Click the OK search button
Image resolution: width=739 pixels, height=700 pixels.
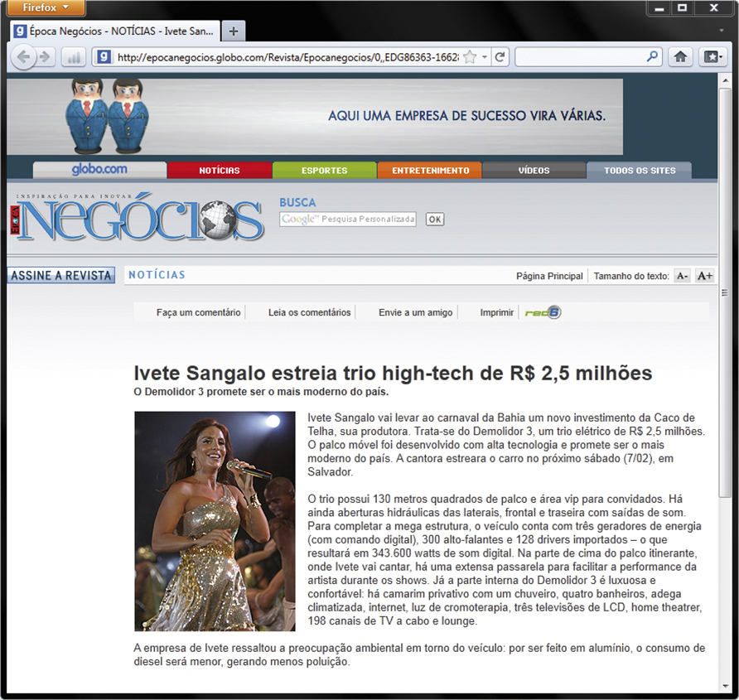click(435, 220)
